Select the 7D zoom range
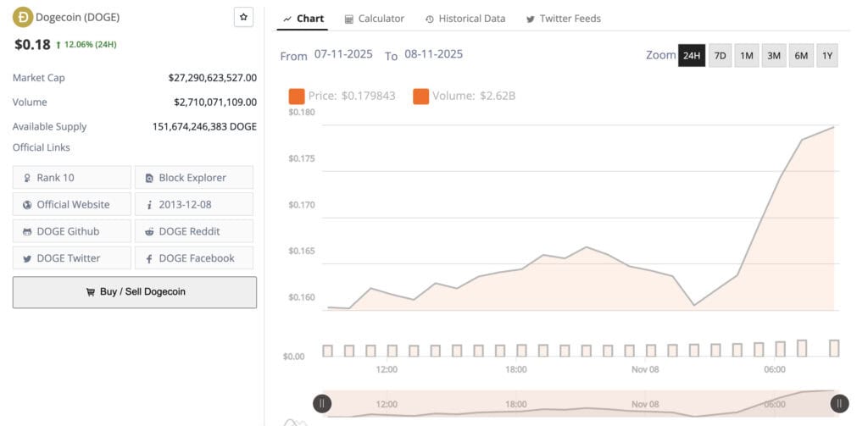Viewport: 868px width, 426px height. pos(720,56)
